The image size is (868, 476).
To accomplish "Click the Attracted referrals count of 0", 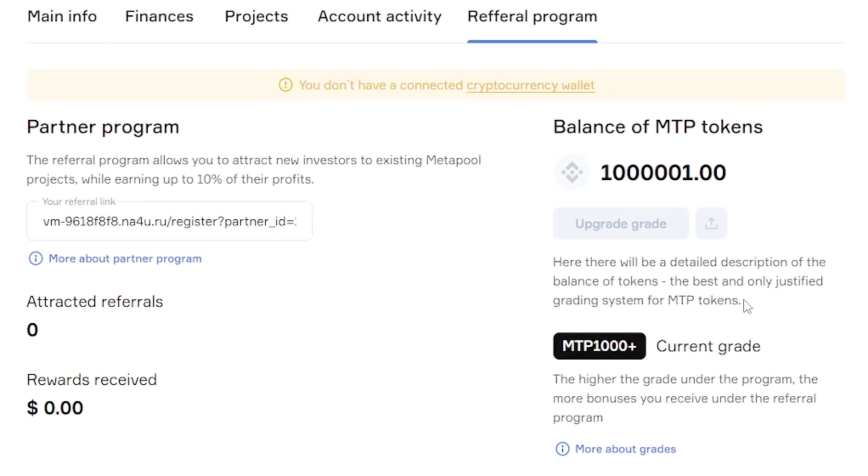I will [32, 330].
